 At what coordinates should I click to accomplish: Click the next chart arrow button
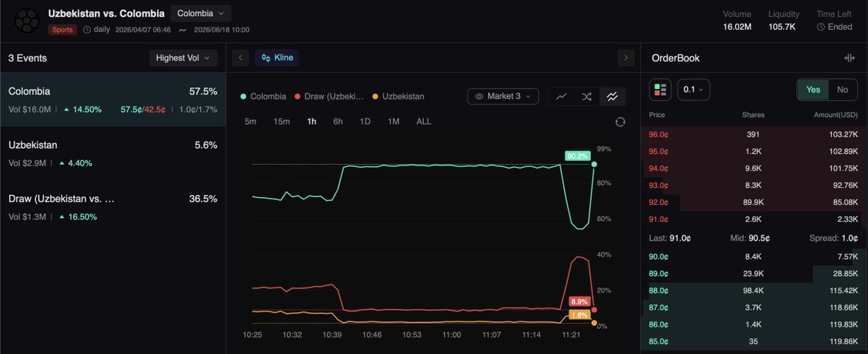pos(626,58)
